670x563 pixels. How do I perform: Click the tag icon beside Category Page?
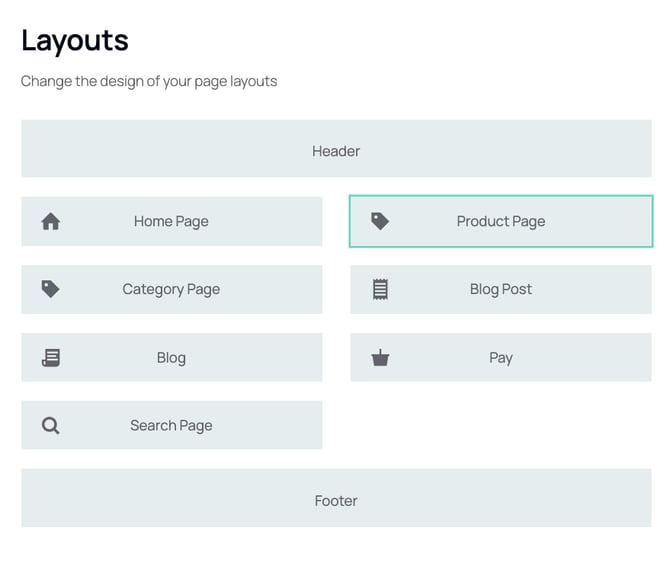tap(51, 289)
